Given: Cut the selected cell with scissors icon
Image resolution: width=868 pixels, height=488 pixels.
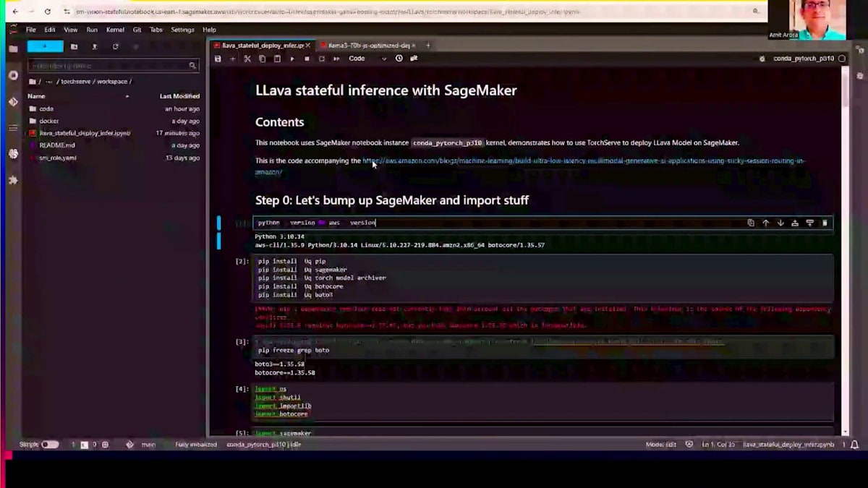Looking at the screenshot, I should (x=247, y=59).
